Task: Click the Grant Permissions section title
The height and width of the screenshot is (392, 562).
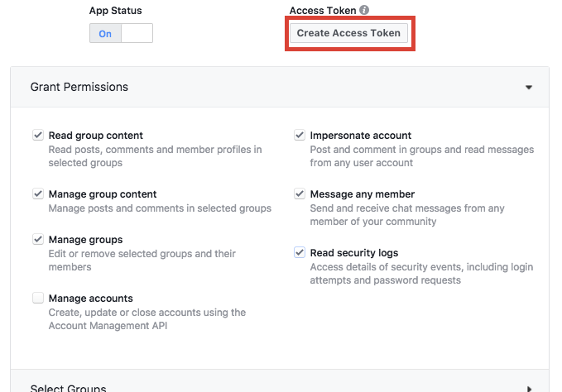Action: pos(79,87)
